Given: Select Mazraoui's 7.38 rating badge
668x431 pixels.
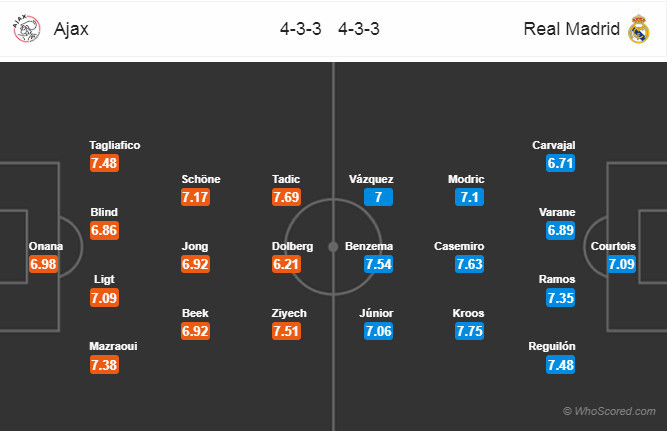Looking at the screenshot, I should 105,365.
